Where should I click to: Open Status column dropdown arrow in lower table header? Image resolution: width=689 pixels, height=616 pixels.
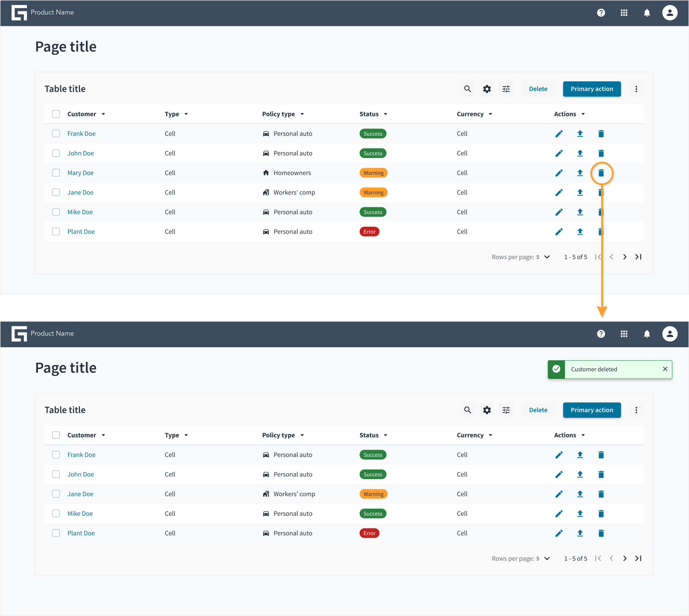pyautogui.click(x=385, y=435)
